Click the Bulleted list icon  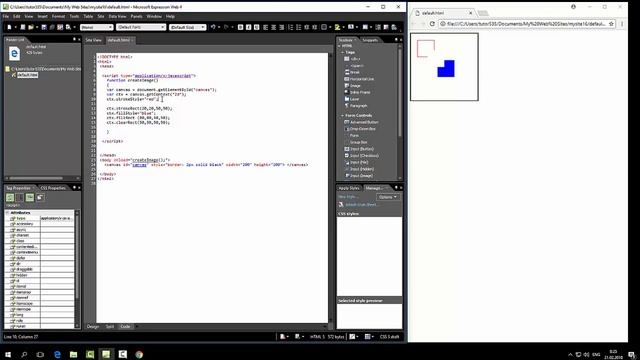[x=298, y=27]
